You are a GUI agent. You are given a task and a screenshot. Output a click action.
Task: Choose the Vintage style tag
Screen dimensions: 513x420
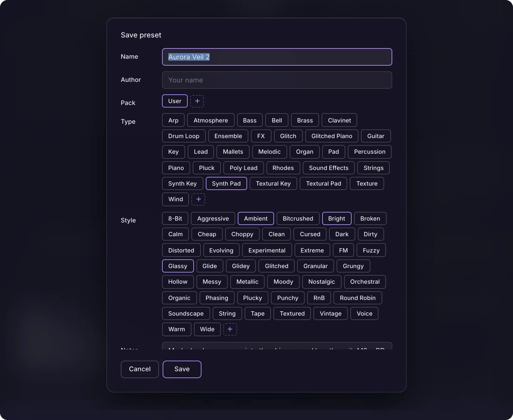pos(330,313)
